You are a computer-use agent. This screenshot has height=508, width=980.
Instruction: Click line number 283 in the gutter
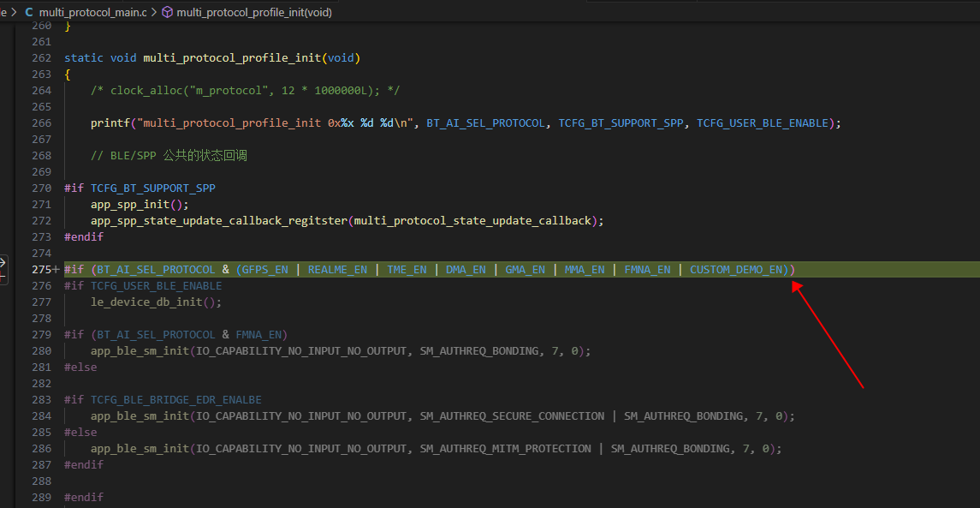[x=41, y=400]
